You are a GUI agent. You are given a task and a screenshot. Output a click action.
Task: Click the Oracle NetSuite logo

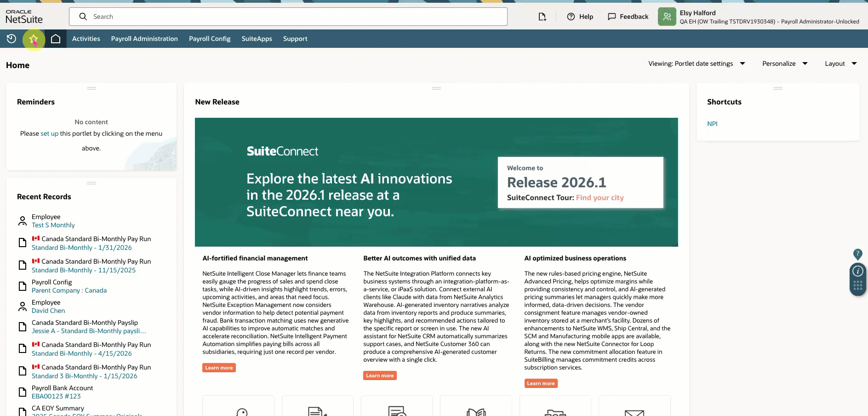point(24,17)
